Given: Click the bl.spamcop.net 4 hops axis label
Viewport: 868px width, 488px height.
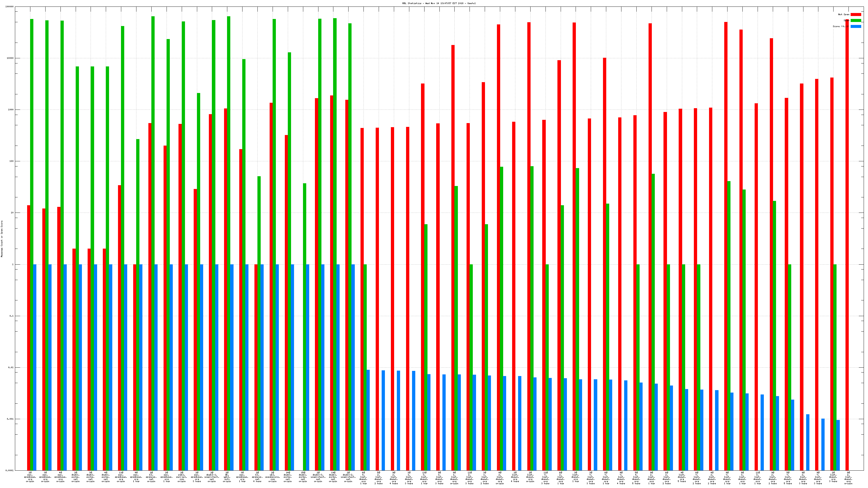Looking at the screenshot, I should (257, 477).
